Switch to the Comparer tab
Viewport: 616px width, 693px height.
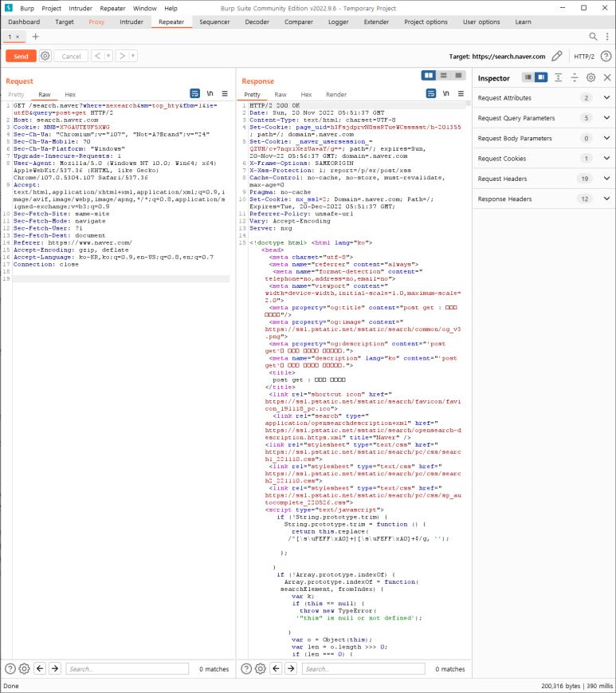299,22
